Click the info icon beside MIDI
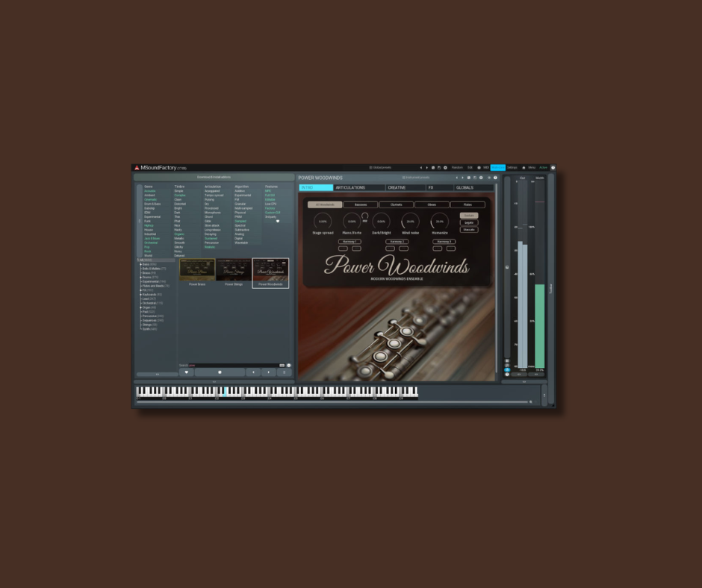The image size is (702, 588). tap(479, 168)
